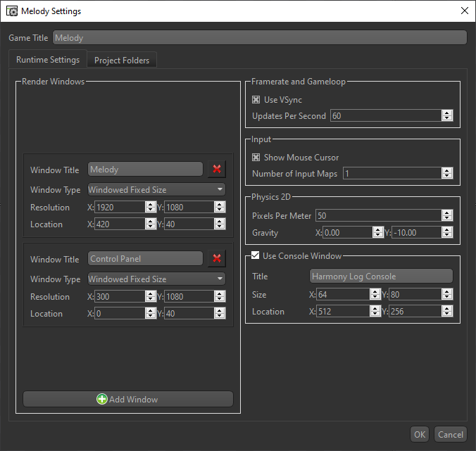This screenshot has width=476, height=451.
Task: Click Control Panel Resolution Y field 1080
Action: [x=189, y=296]
